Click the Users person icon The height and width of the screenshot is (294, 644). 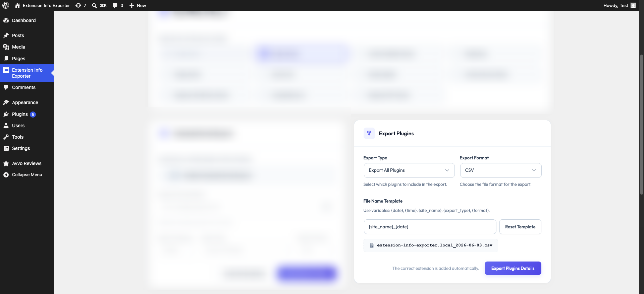click(6, 126)
